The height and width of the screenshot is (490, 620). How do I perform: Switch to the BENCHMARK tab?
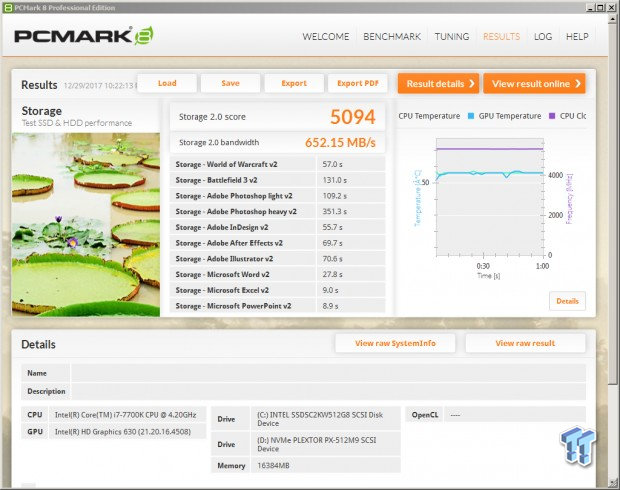(392, 37)
